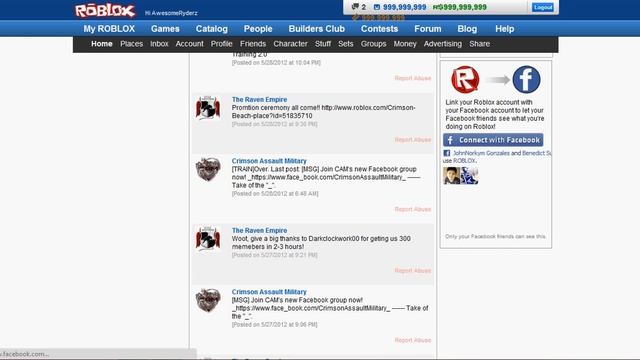This screenshot has height=360, width=640.
Task: Click 'Hi AwesomeRyderz' greeting
Action: click(x=171, y=13)
